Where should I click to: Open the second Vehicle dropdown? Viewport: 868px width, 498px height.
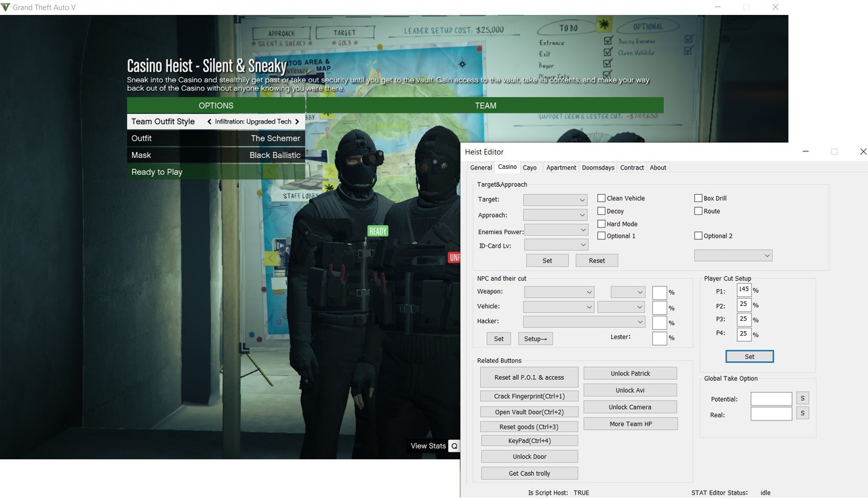point(621,307)
